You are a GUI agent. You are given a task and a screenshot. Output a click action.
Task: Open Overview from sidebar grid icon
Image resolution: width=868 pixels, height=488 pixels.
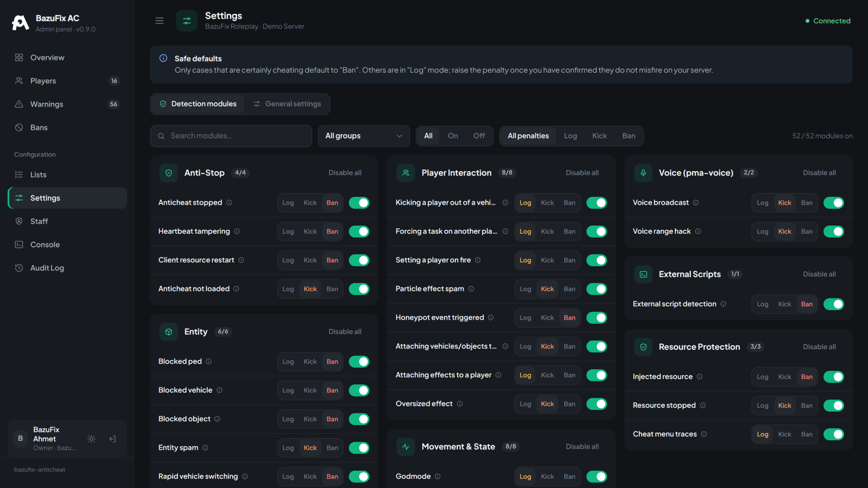pos(19,57)
